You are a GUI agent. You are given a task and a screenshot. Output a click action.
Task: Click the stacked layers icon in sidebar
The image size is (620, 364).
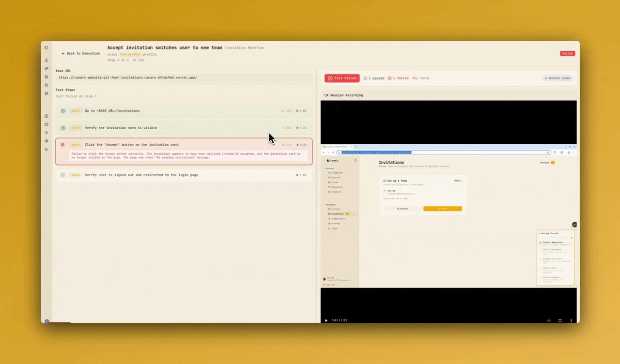(46, 77)
